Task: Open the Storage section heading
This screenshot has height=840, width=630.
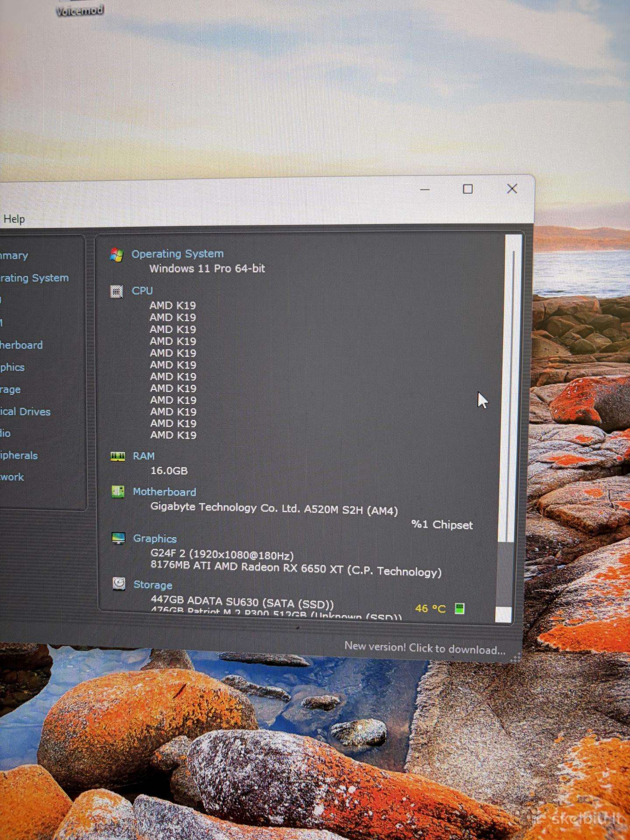Action: (x=153, y=585)
